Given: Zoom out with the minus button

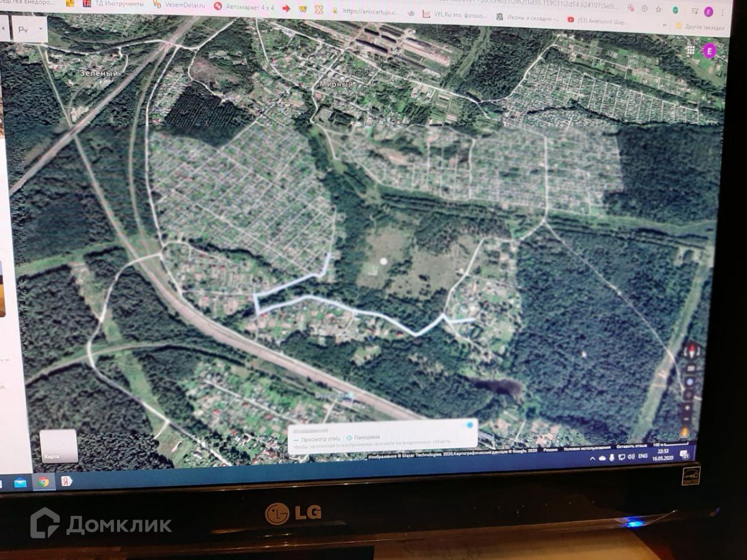Looking at the screenshot, I should (686, 419).
